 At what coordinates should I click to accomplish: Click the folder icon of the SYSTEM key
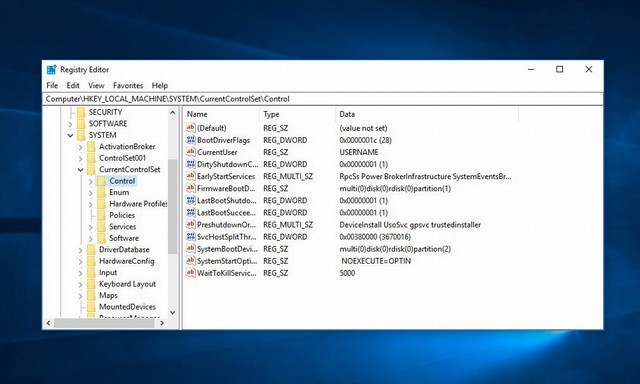click(81, 135)
